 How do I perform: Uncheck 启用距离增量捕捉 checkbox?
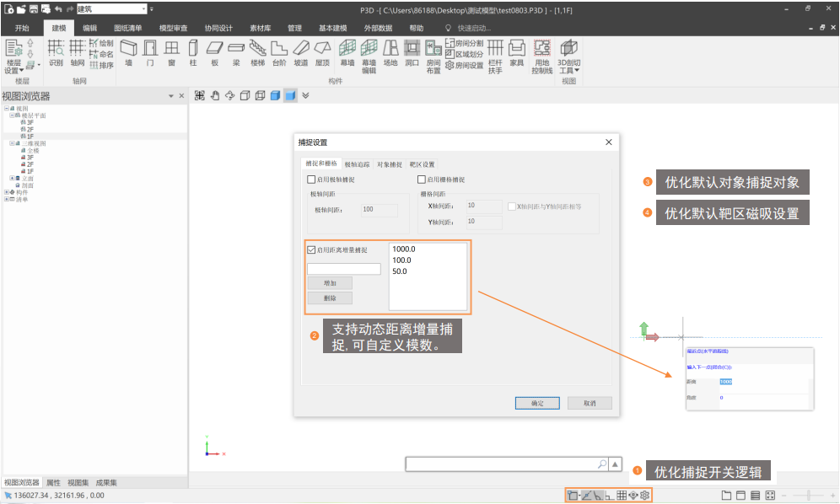311,249
